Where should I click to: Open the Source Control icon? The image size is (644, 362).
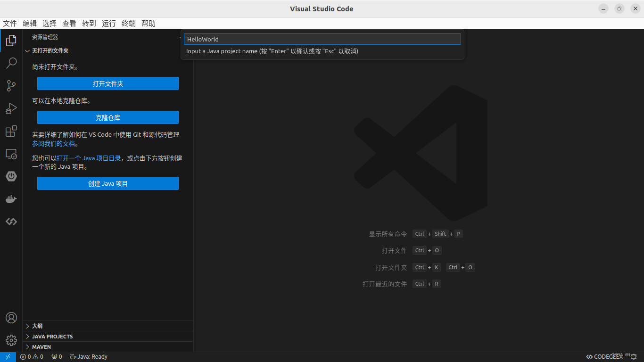[11, 86]
